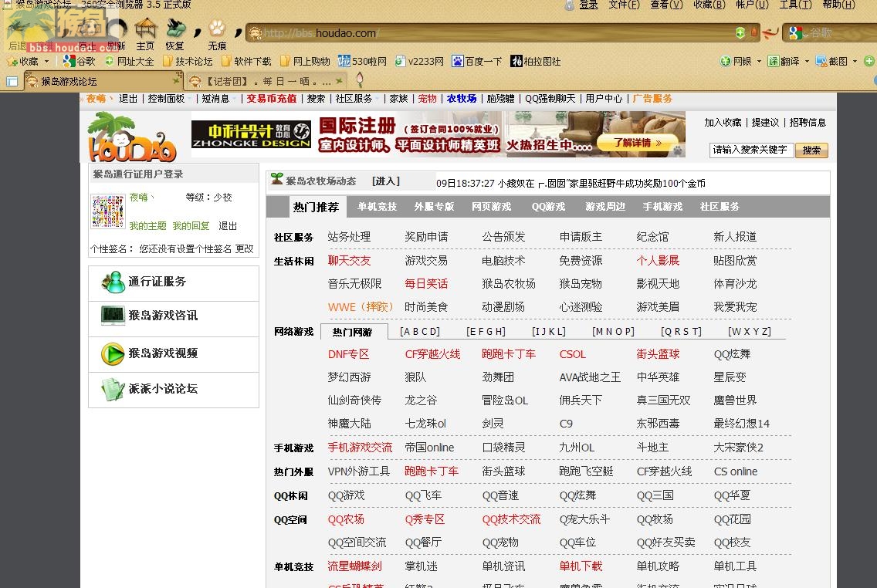Click the green shield icon in address bar
Image resolution: width=877 pixels, height=588 pixels.
tap(740, 33)
